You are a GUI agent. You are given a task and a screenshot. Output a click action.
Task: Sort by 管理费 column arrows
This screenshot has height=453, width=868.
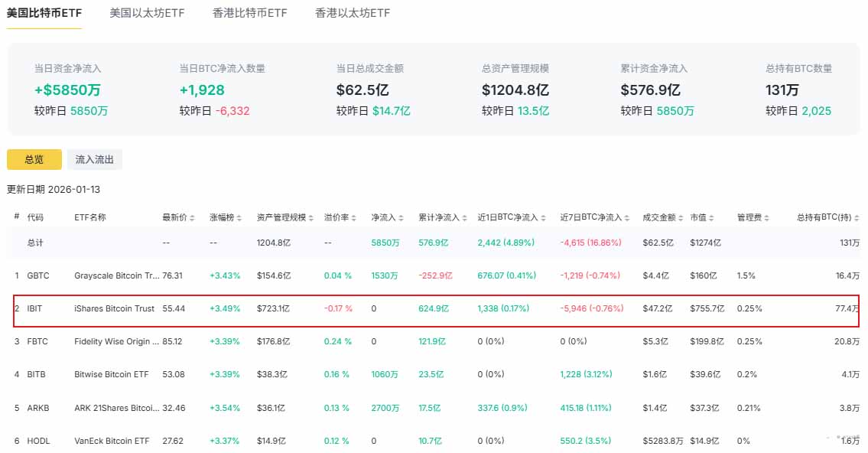(767, 218)
